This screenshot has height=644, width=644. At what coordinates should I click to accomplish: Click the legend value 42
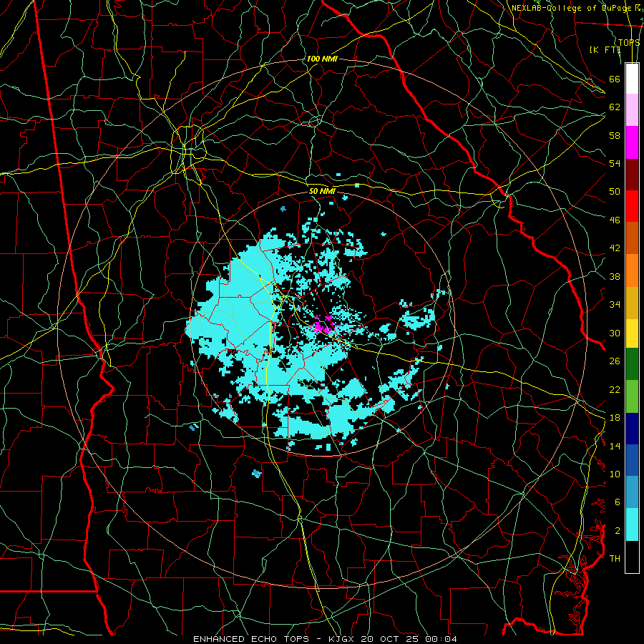coord(615,248)
